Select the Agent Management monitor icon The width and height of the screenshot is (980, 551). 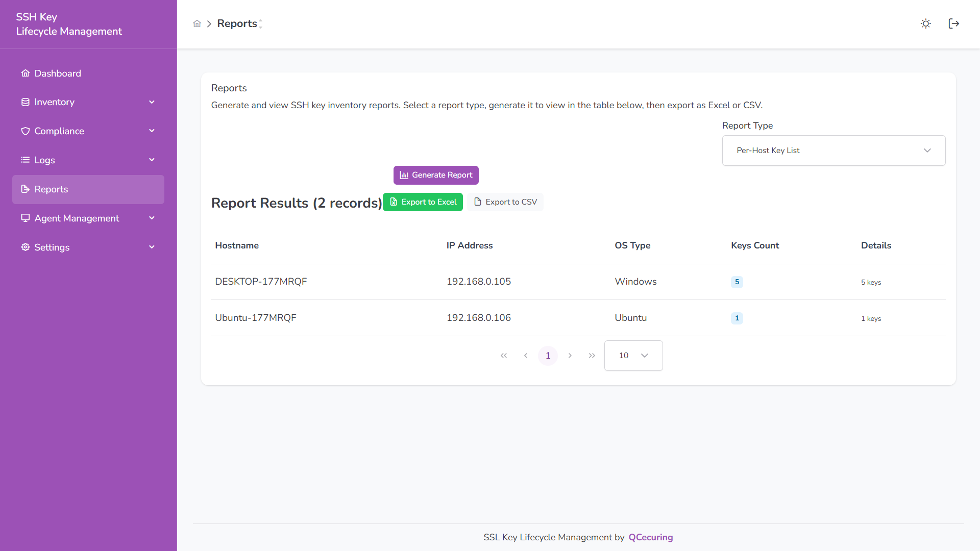pos(25,218)
